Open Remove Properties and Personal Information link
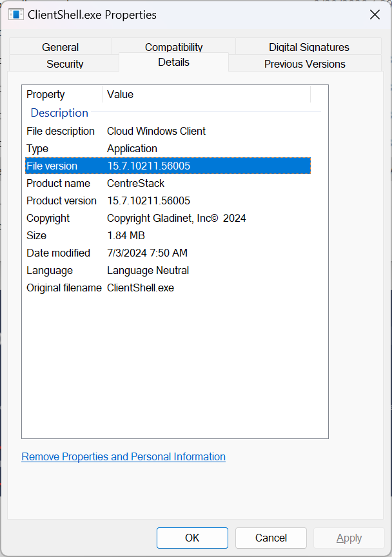 [x=123, y=456]
